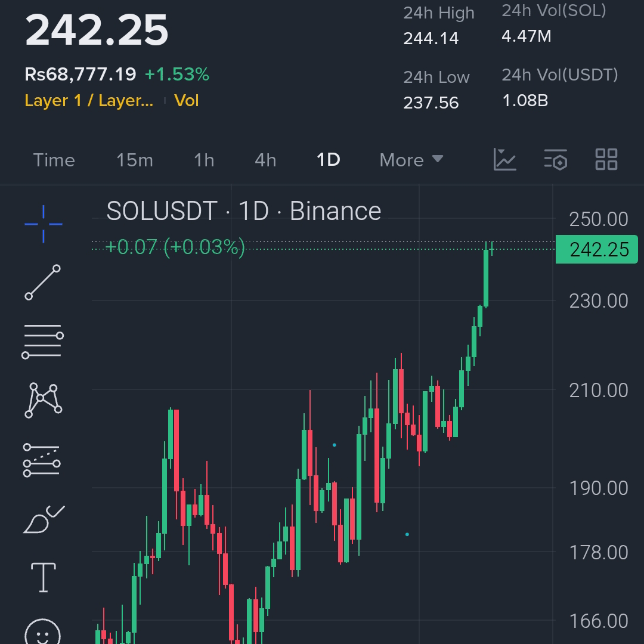Open the emoji sticker tool
This screenshot has width=644, height=644.
point(43,633)
